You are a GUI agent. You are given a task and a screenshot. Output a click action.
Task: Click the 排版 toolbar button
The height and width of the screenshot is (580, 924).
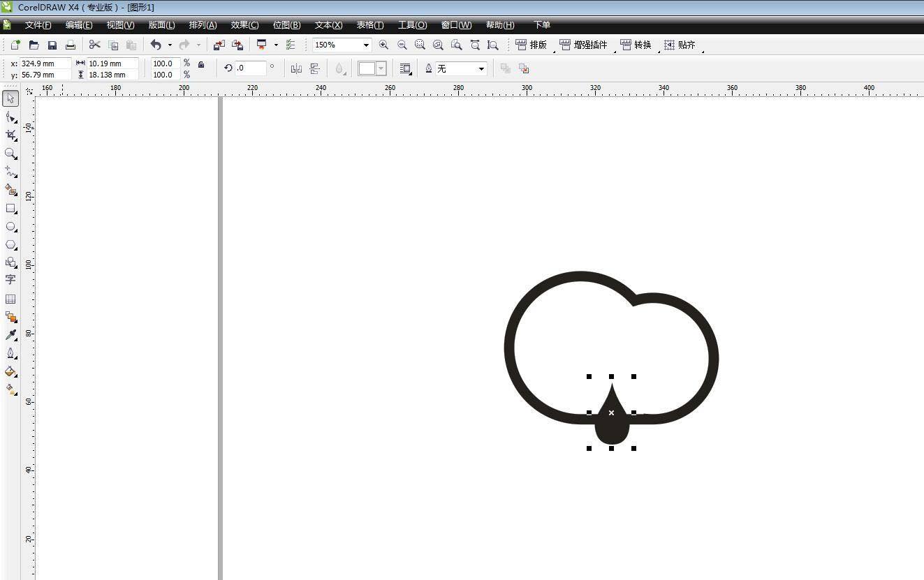pos(531,45)
